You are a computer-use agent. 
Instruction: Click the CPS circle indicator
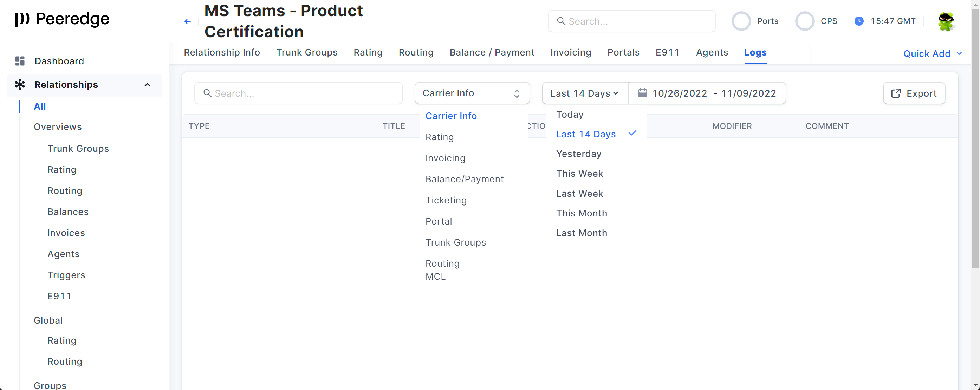[805, 21]
